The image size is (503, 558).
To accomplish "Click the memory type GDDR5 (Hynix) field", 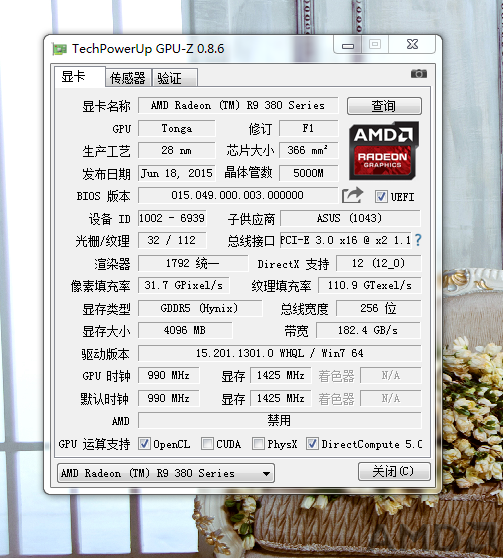I will (200, 308).
